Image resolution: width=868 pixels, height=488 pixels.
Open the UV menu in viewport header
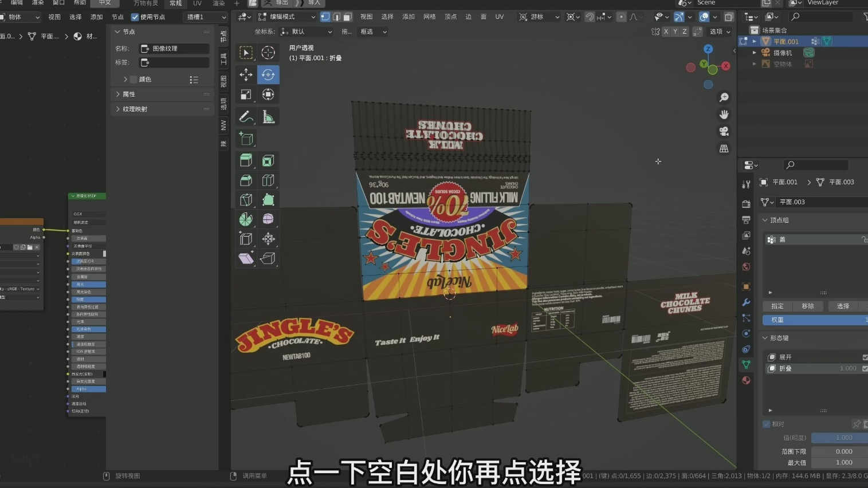(499, 17)
